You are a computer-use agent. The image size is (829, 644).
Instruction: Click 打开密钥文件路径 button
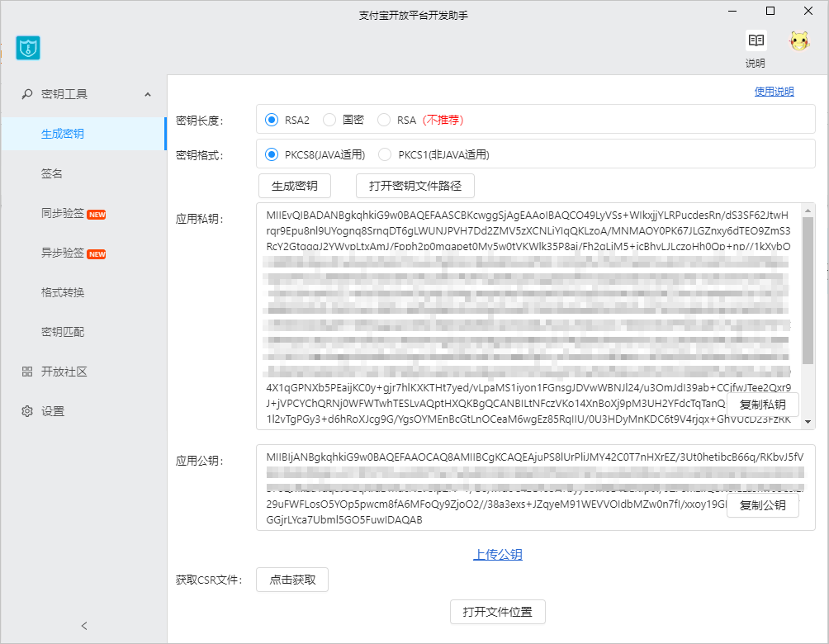[415, 186]
